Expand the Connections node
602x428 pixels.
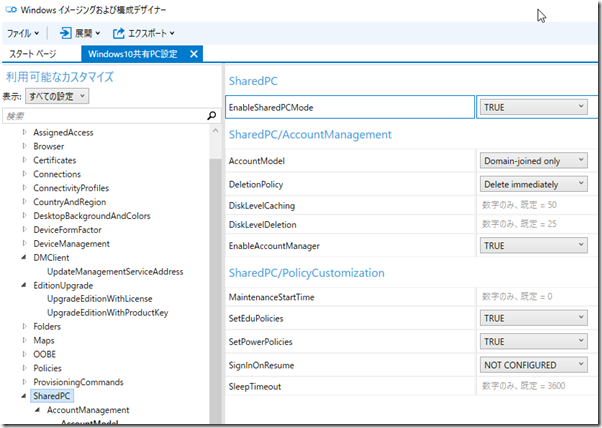pos(25,174)
